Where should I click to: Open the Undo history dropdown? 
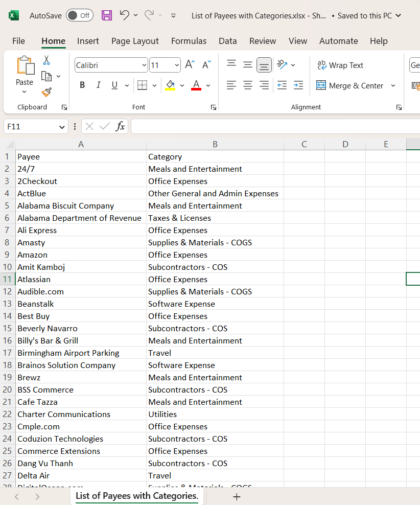tap(135, 15)
